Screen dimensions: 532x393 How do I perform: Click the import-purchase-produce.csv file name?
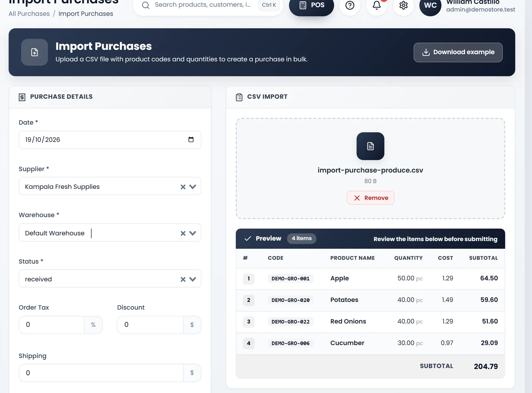pyautogui.click(x=370, y=170)
